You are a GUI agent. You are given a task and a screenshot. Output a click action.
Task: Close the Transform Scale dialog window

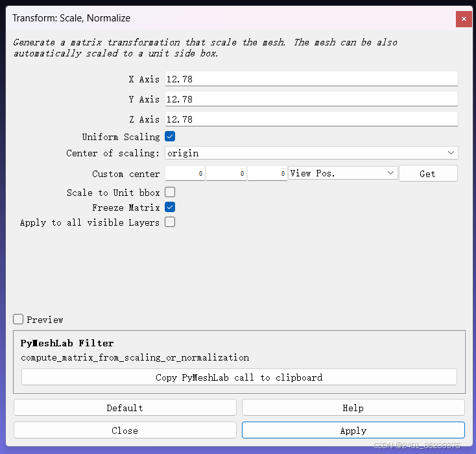pos(463,19)
